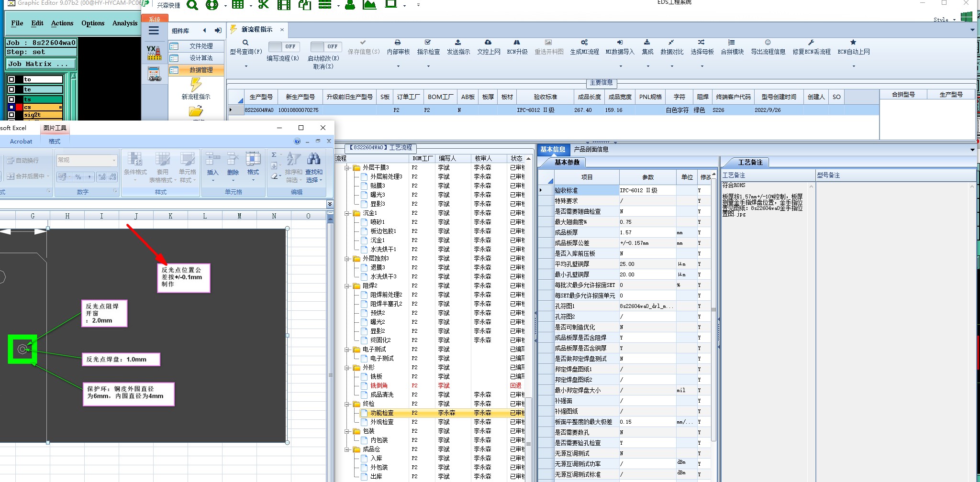Image resolution: width=980 pixels, height=482 pixels.
Task: Open the dropdown arrow under ECN自动上网
Action: tap(853, 66)
